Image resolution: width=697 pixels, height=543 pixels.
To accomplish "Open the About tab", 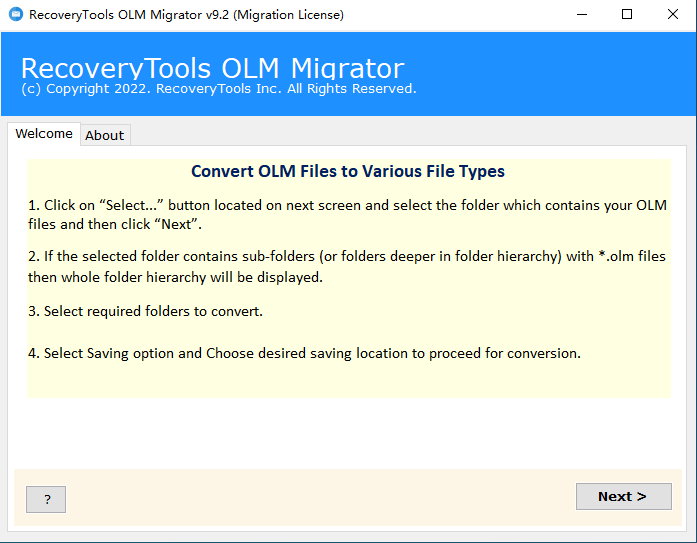I will tap(105, 135).
